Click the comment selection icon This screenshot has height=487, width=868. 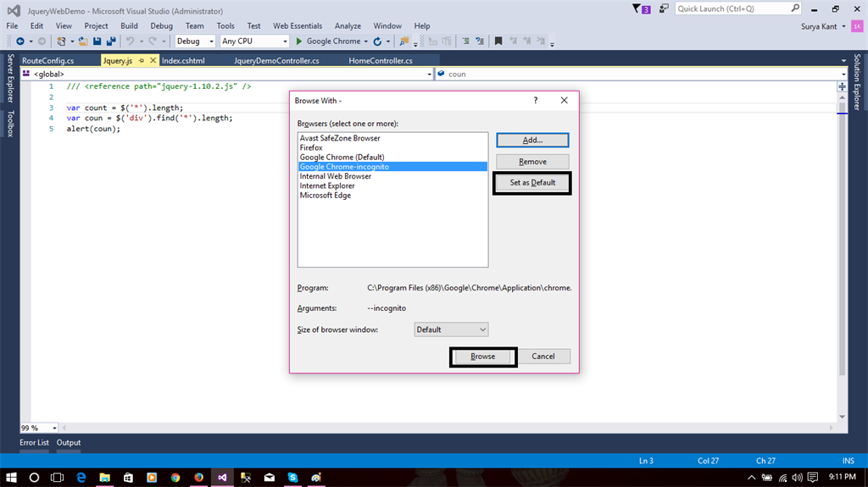tap(465, 41)
